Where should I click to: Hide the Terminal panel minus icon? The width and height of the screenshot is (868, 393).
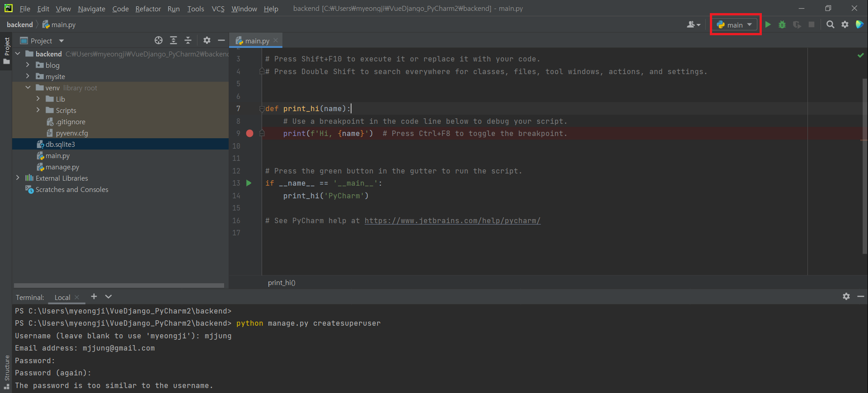pos(861,296)
